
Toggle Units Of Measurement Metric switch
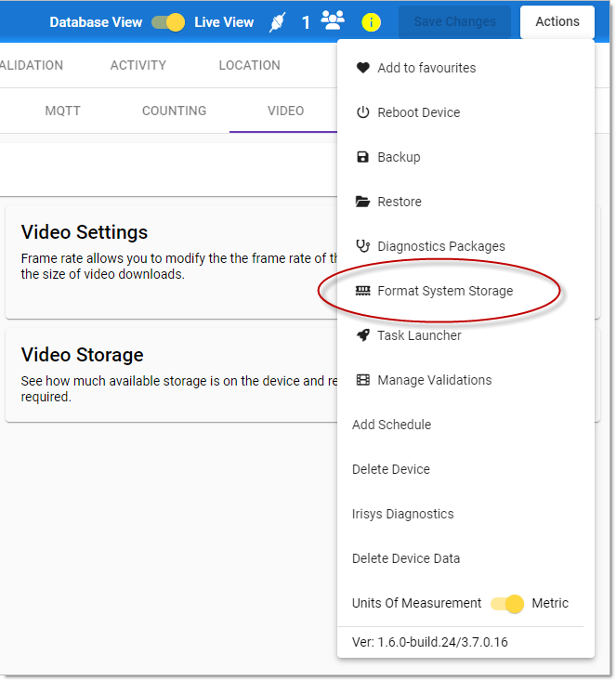coord(507,603)
